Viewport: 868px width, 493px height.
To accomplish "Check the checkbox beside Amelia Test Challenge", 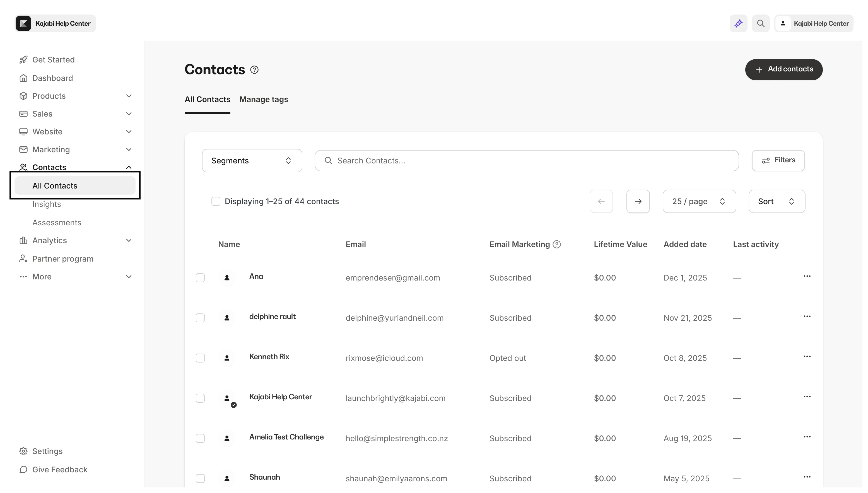I will click(x=201, y=438).
